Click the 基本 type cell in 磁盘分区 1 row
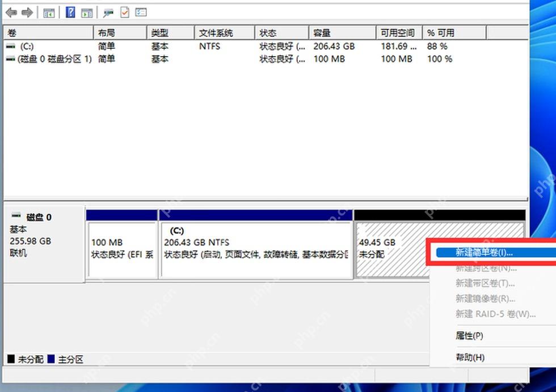The height and width of the screenshot is (392, 556). tap(160, 59)
